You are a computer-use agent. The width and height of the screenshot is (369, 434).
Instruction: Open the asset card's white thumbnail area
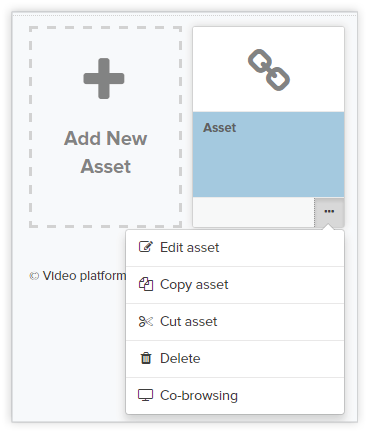pos(268,69)
